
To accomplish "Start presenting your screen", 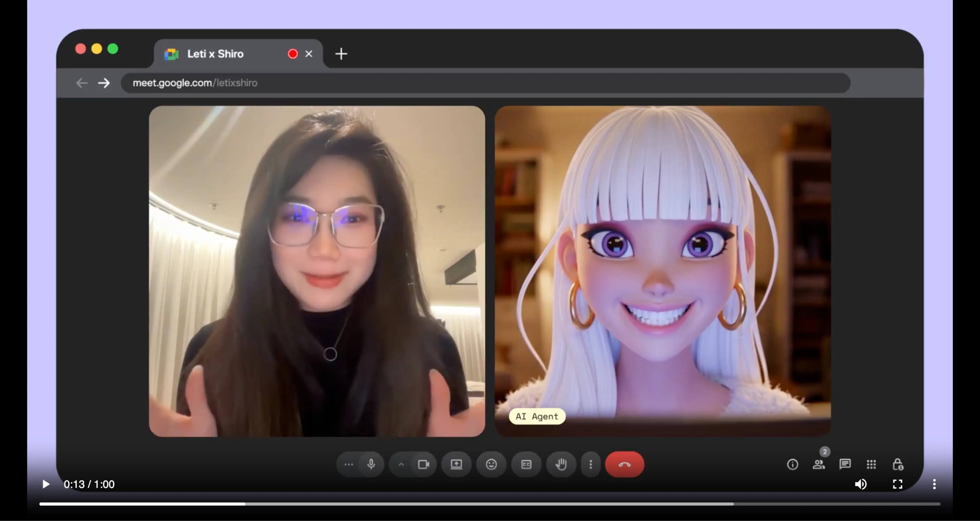I will pyautogui.click(x=457, y=464).
